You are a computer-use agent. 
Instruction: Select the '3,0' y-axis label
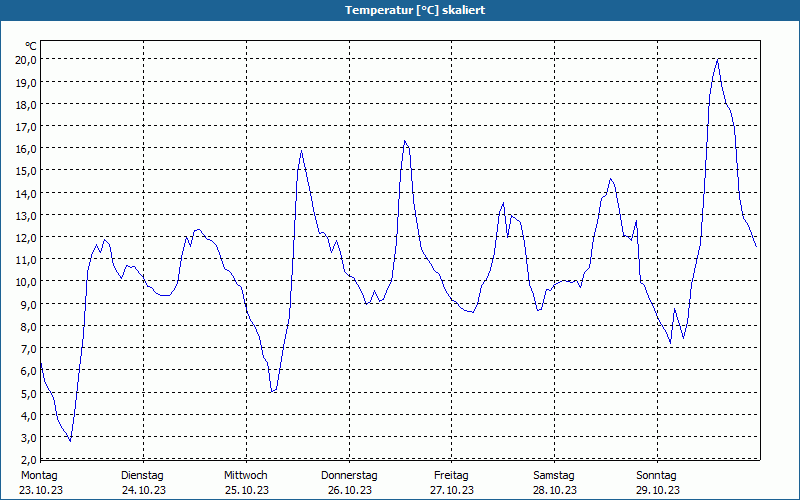(28, 438)
